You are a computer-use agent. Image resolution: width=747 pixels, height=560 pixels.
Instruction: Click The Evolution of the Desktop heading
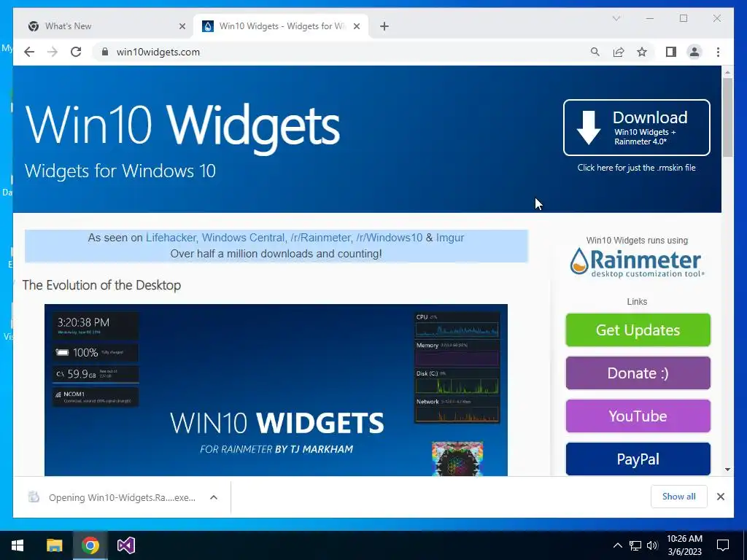point(101,285)
